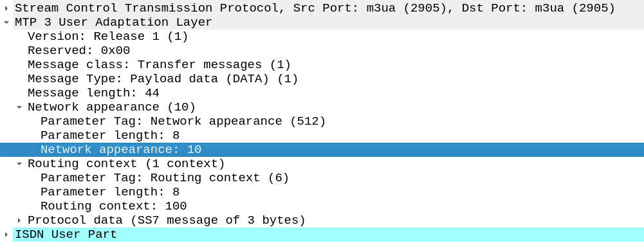The width and height of the screenshot is (644, 243).
Task: Select Parameter length: 8 under Routing context
Action: pyautogui.click(x=109, y=192)
